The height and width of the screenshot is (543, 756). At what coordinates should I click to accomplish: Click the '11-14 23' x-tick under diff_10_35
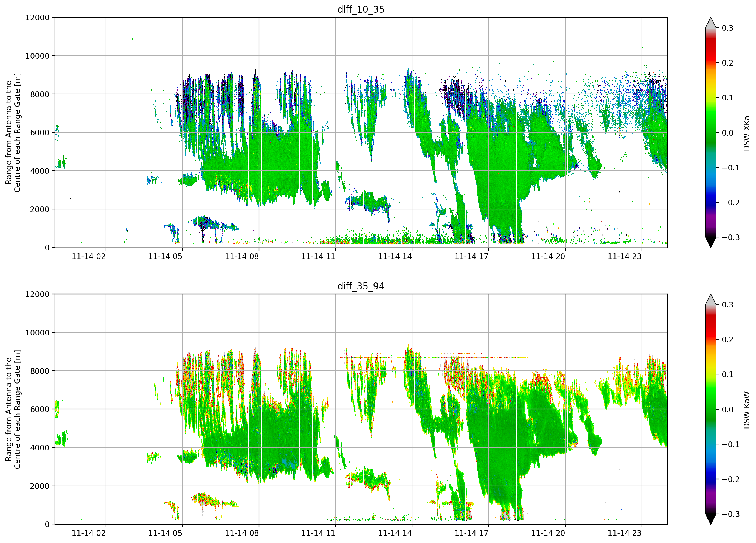tap(625, 256)
